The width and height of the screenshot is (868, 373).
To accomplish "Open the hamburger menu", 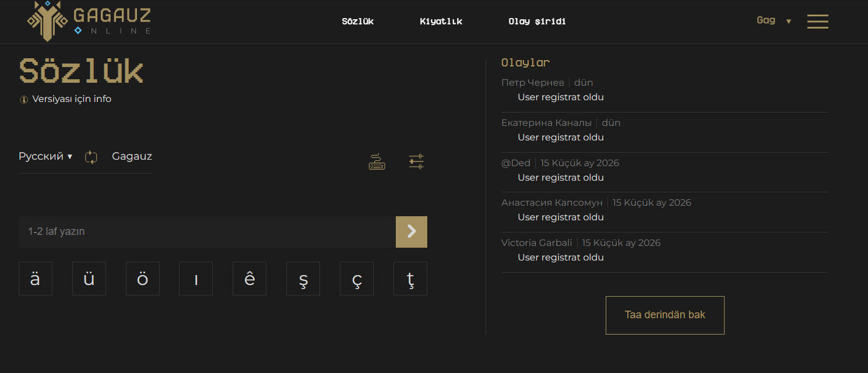I will pos(817,22).
